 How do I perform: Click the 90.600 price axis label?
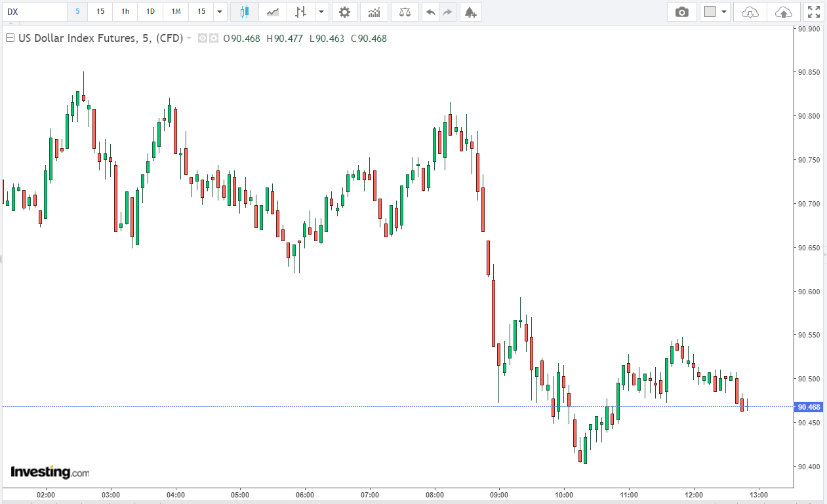809,292
